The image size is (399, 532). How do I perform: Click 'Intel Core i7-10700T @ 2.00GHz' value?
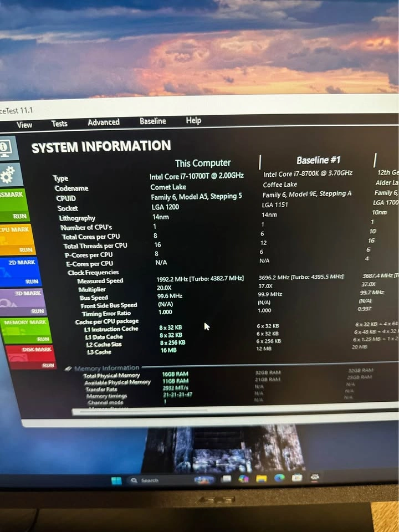click(x=196, y=176)
